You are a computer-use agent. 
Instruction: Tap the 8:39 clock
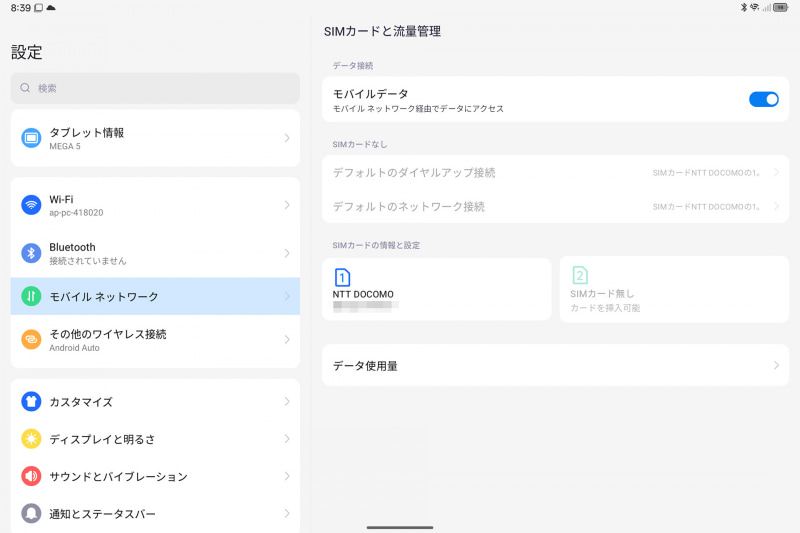pyautogui.click(x=20, y=8)
